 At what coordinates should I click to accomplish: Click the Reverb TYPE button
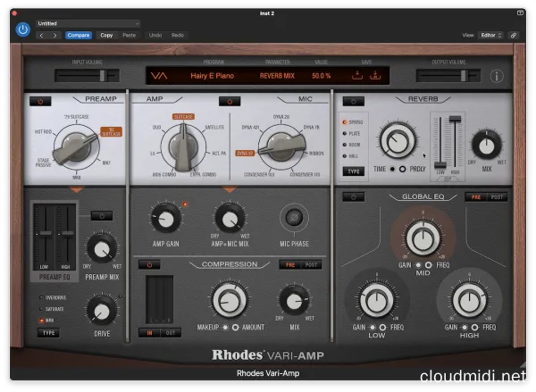pos(354,171)
